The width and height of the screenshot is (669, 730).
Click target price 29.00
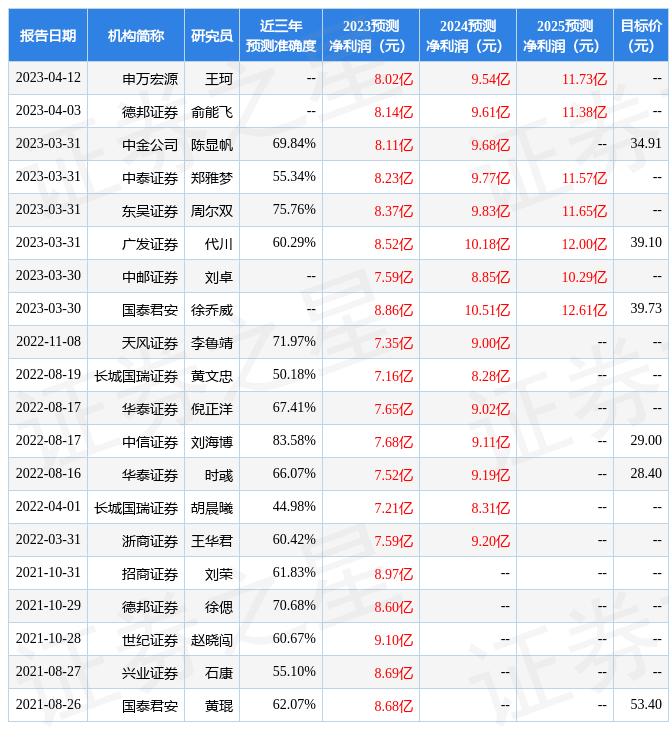pyautogui.click(x=646, y=441)
